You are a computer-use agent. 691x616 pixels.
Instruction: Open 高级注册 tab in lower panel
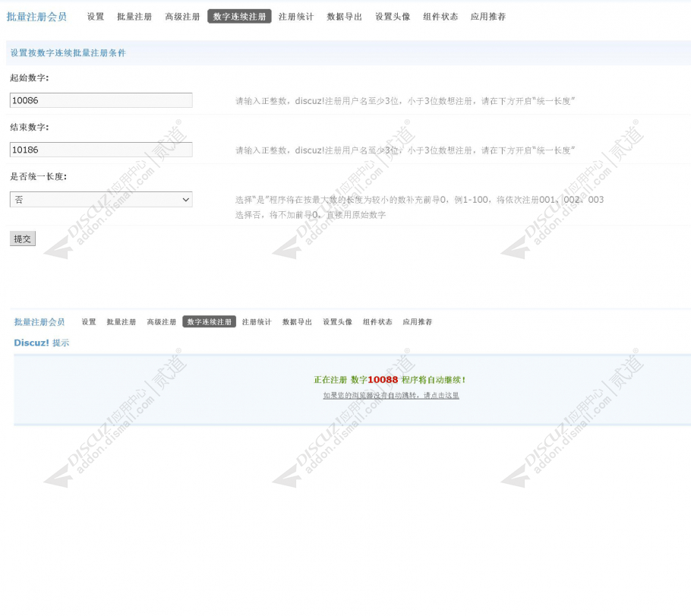tap(161, 322)
